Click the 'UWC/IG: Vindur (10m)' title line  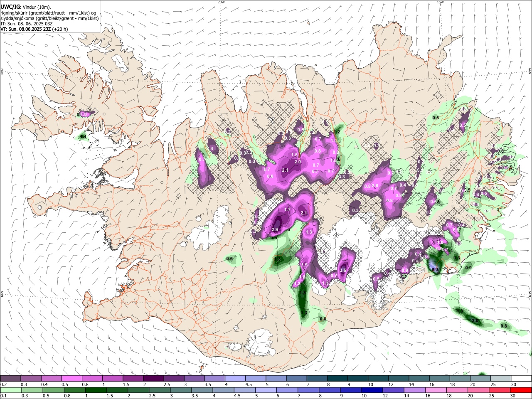click(x=26, y=7)
